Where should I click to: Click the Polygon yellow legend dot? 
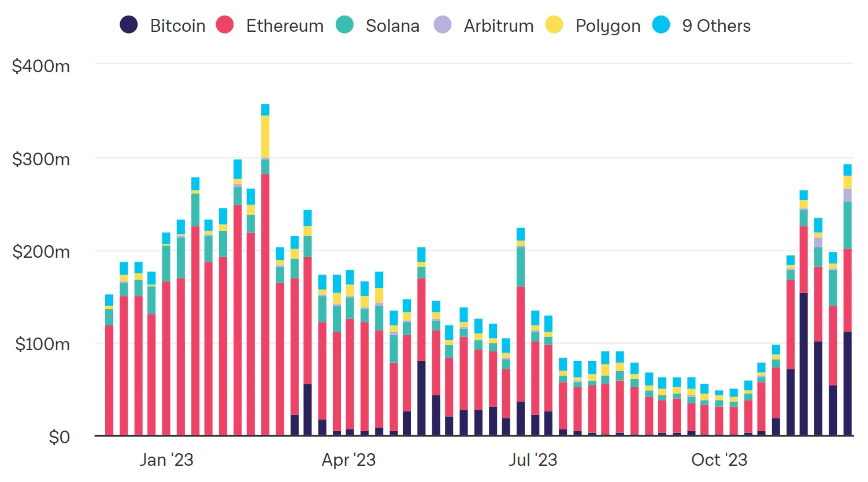pyautogui.click(x=554, y=25)
